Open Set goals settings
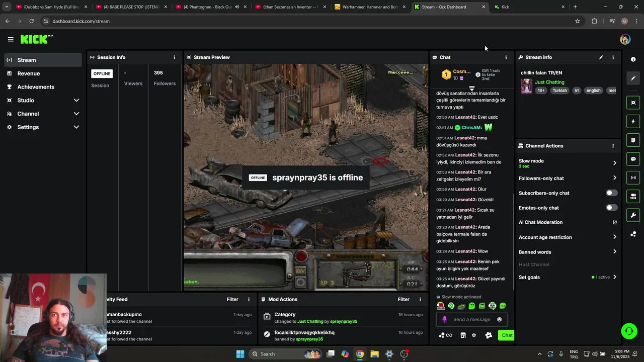The height and width of the screenshot is (362, 644). (x=568, y=277)
